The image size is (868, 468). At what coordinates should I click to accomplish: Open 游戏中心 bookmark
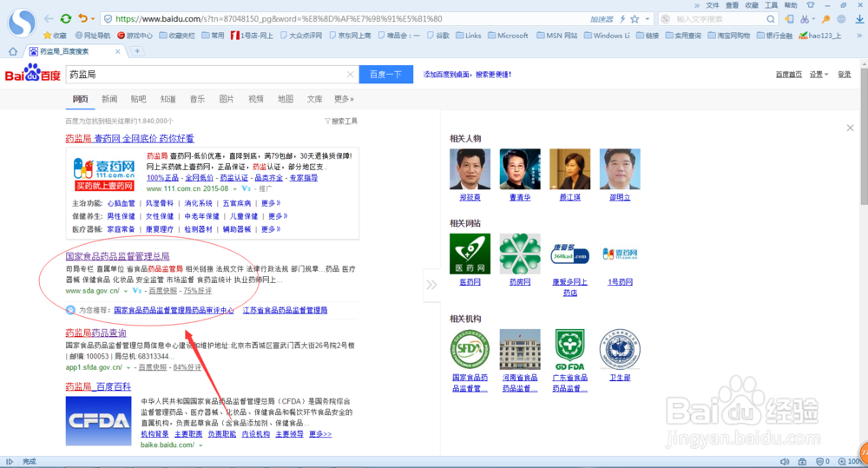pyautogui.click(x=135, y=36)
